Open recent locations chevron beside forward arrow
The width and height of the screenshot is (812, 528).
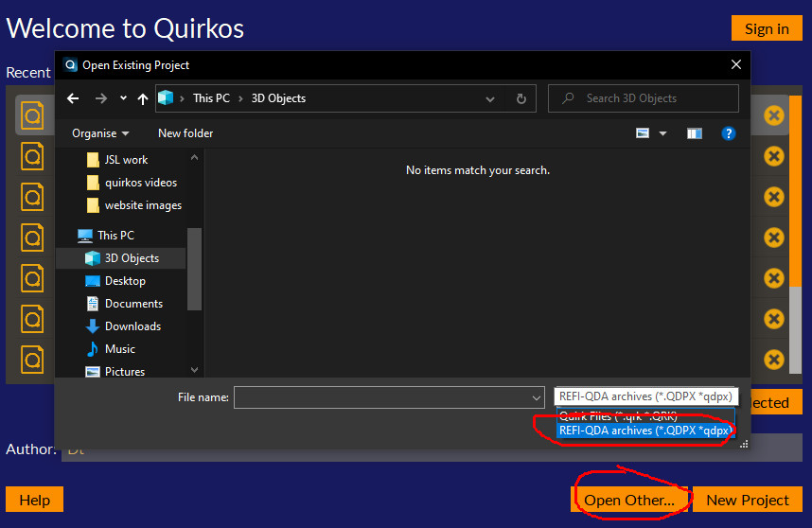coord(123,97)
